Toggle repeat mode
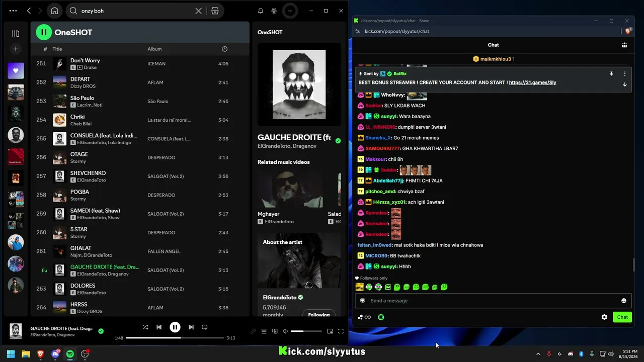 (204, 327)
